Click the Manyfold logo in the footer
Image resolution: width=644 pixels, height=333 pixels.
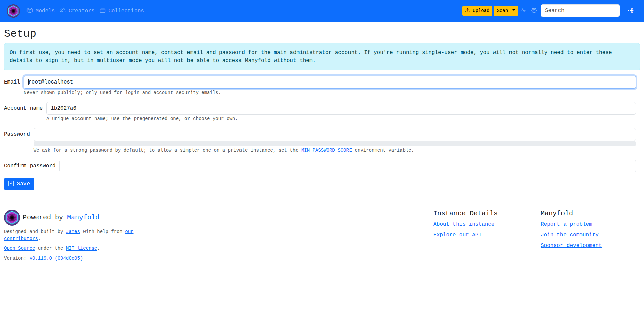click(x=12, y=218)
